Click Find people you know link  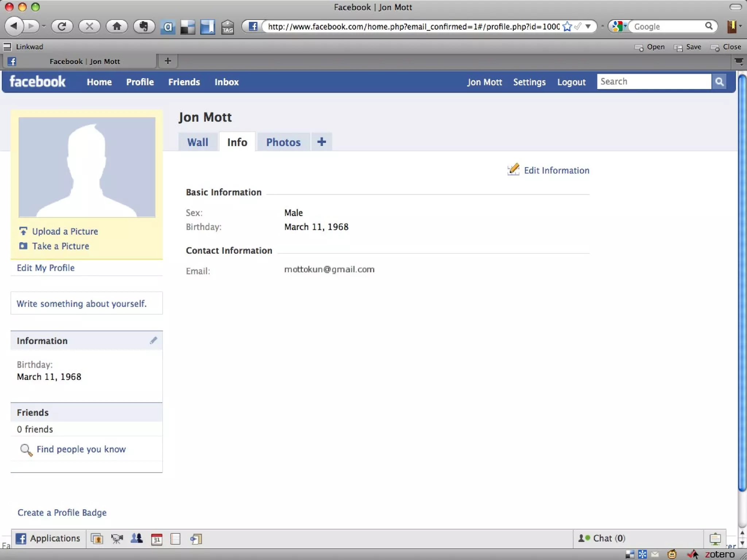pyautogui.click(x=81, y=449)
